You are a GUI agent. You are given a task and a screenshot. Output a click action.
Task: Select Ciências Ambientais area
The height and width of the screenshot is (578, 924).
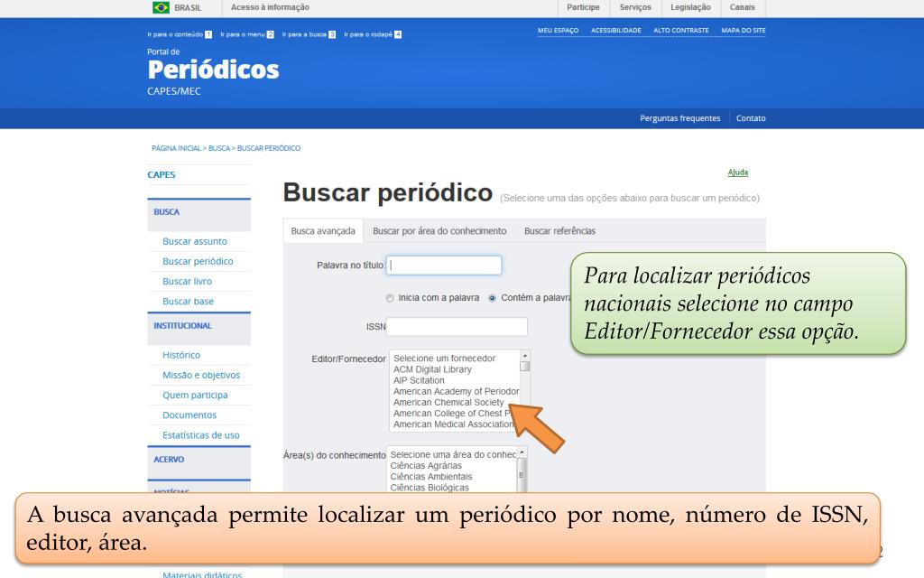[x=431, y=477]
